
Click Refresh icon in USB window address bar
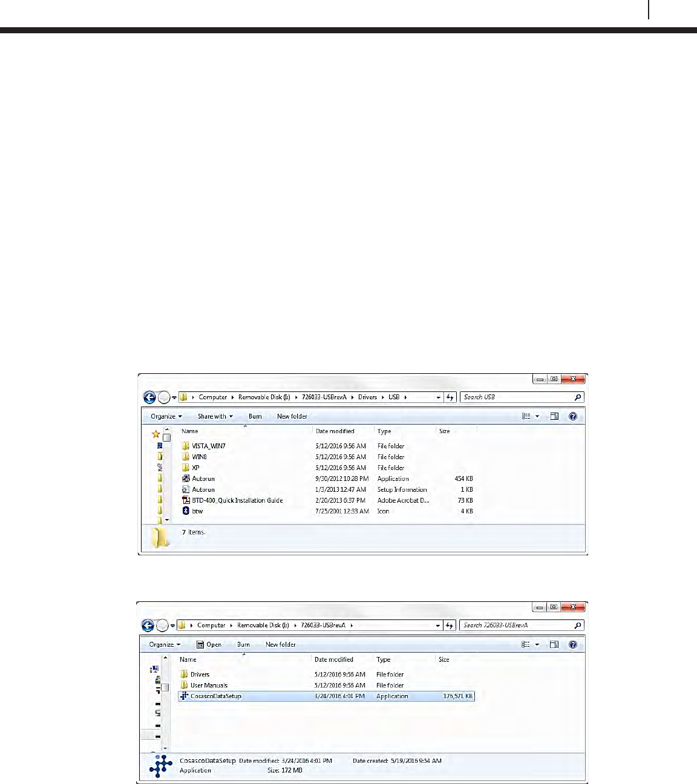coord(450,397)
